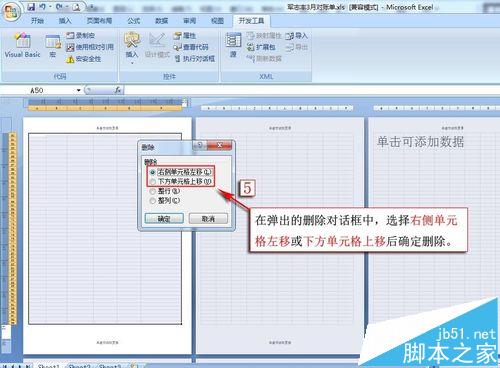This screenshot has height=368, width=500.
Task: Click the second page header area
Action: coord(280,128)
